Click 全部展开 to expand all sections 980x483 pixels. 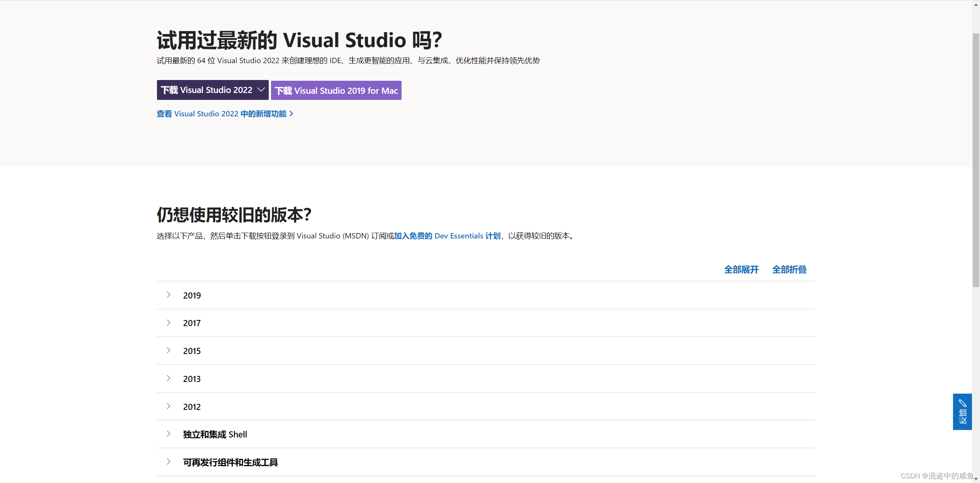pos(741,269)
